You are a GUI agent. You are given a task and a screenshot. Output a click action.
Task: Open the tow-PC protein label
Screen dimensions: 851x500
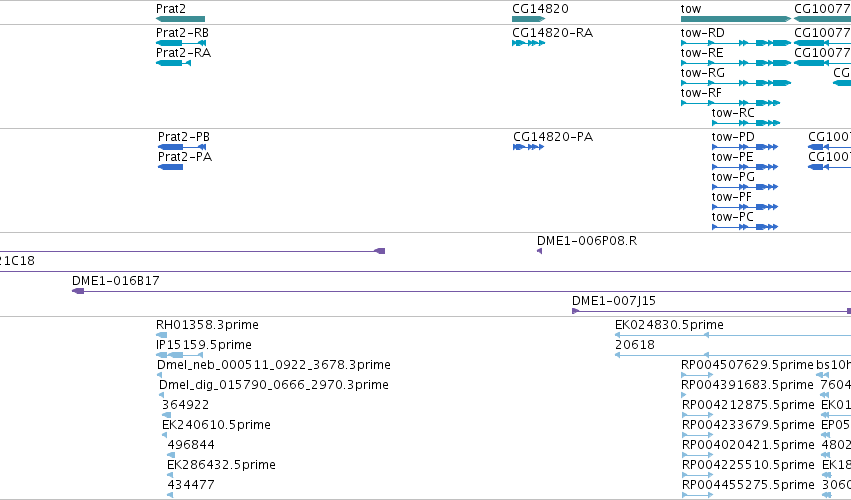732,217
